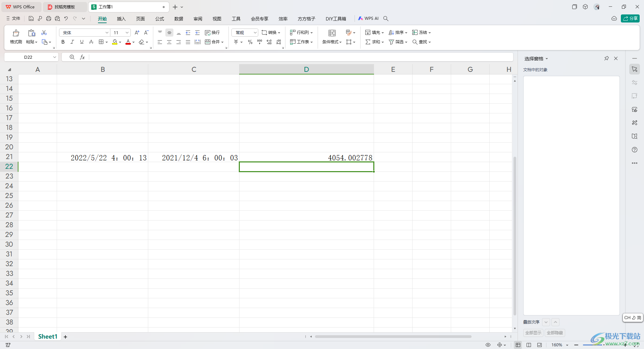This screenshot has height=349, width=644.
Task: Toggle italic formatting
Action: pos(72,42)
